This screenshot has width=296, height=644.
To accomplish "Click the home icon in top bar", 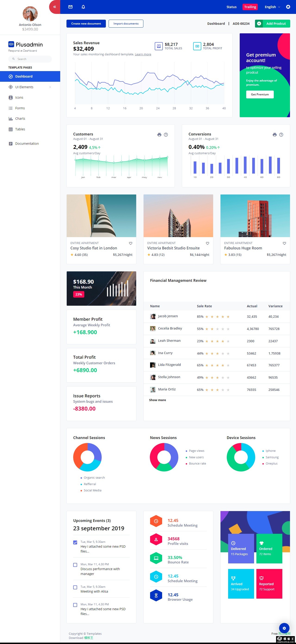I will click(288, 7).
